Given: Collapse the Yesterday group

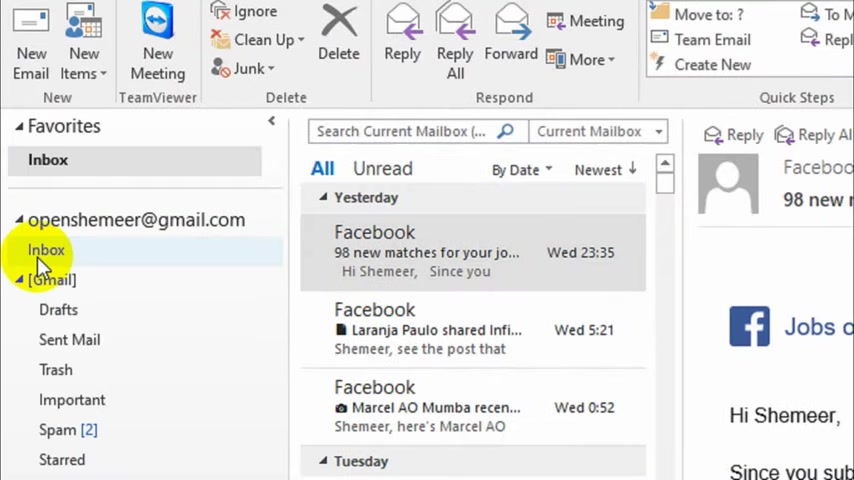Looking at the screenshot, I should click(323, 197).
